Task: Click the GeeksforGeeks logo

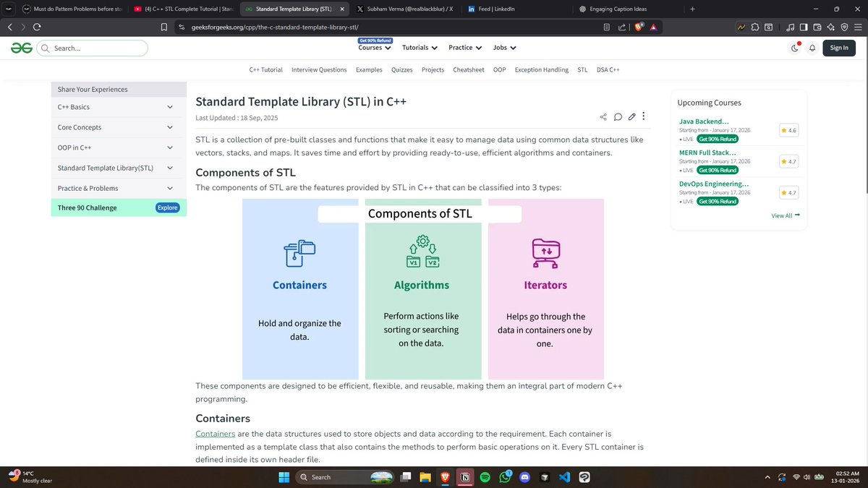Action: coord(20,48)
